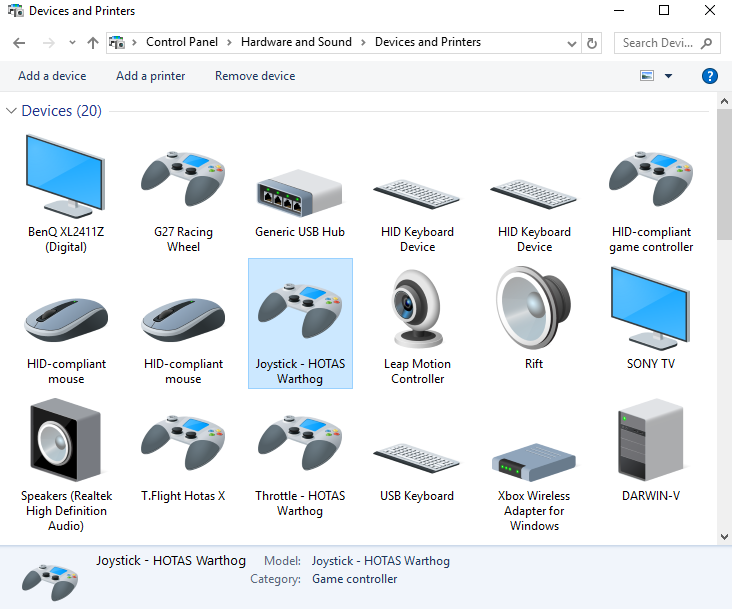This screenshot has height=609, width=732.
Task: Select the Joystick - HOTAS Warthog device
Action: [300, 323]
